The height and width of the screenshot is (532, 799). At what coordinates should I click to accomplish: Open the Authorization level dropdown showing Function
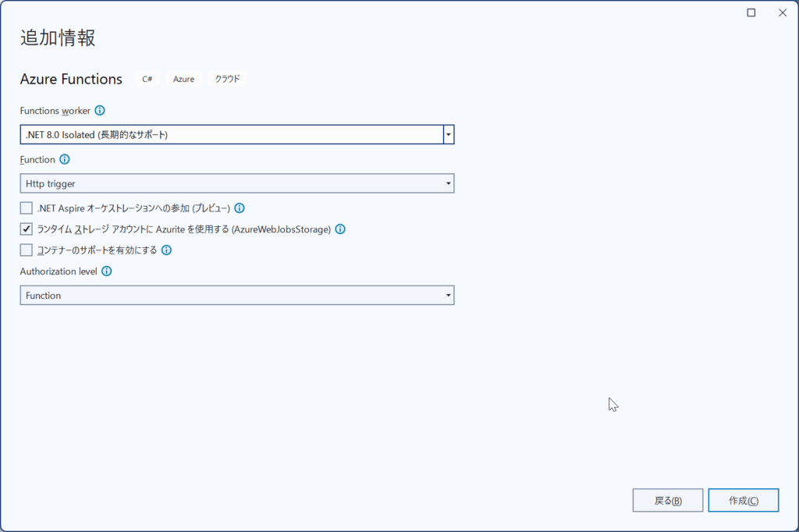click(x=237, y=296)
